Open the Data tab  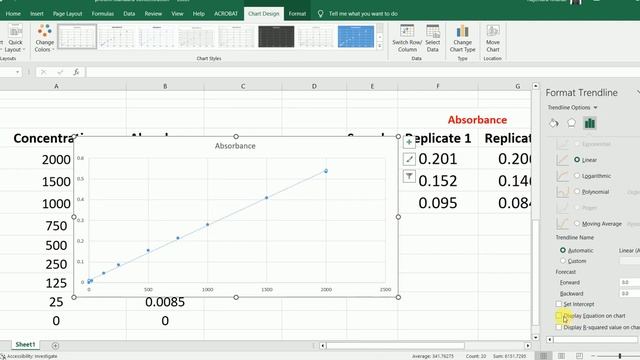click(x=129, y=14)
